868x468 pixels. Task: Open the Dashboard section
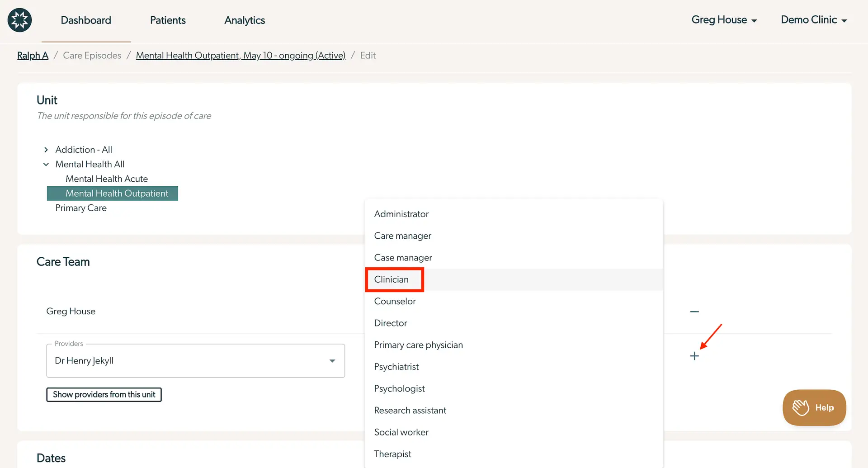pos(86,20)
